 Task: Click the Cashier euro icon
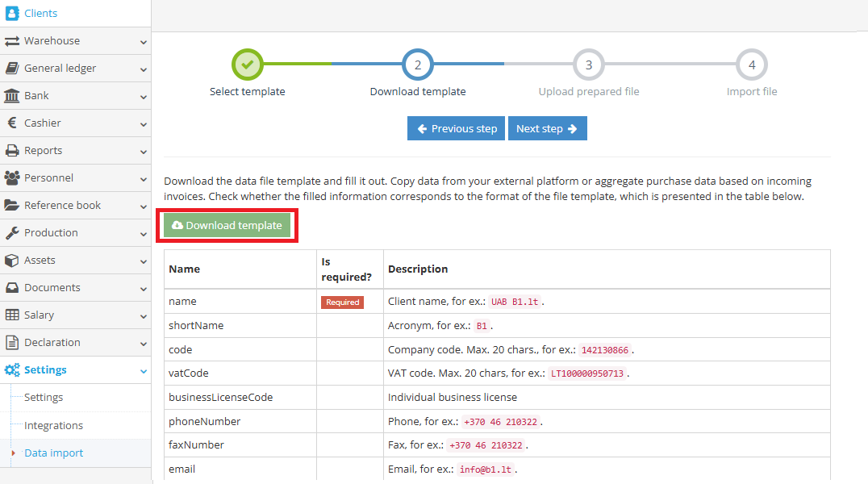(x=12, y=123)
